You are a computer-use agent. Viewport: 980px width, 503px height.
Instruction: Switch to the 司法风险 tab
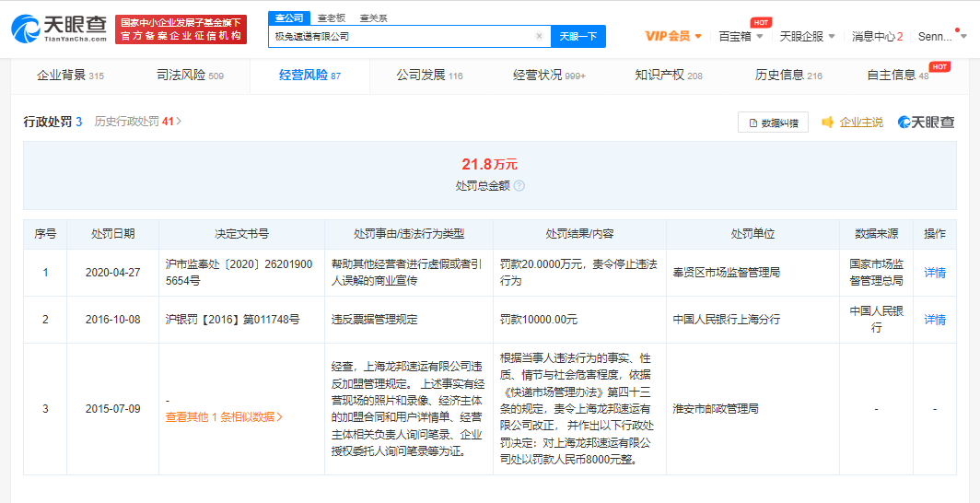point(190,76)
